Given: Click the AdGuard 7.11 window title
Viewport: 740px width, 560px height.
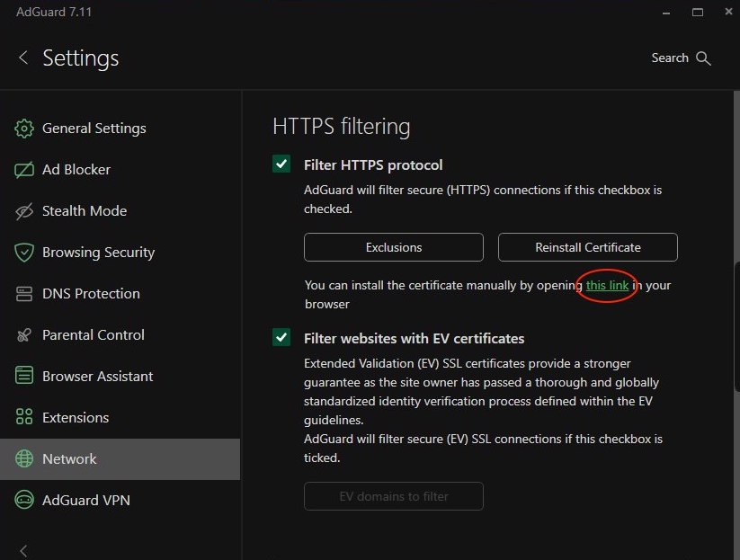Looking at the screenshot, I should [x=54, y=12].
